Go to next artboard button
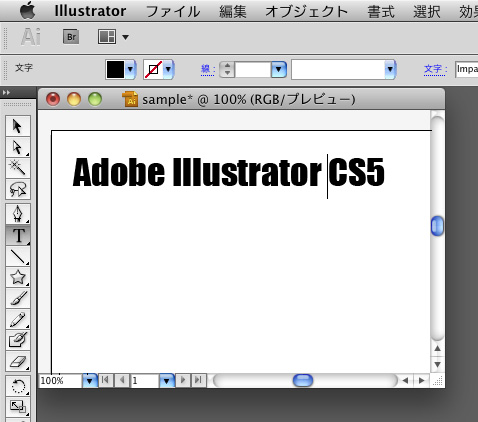 183,380
